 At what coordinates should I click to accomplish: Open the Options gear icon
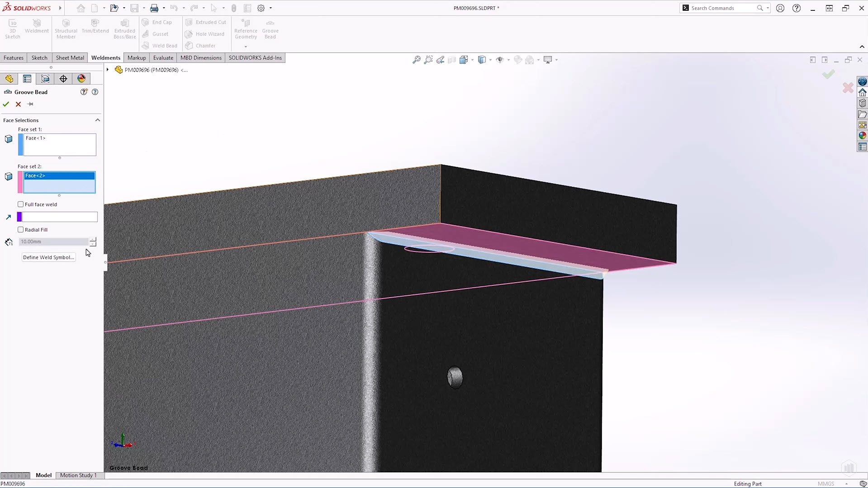click(x=261, y=8)
